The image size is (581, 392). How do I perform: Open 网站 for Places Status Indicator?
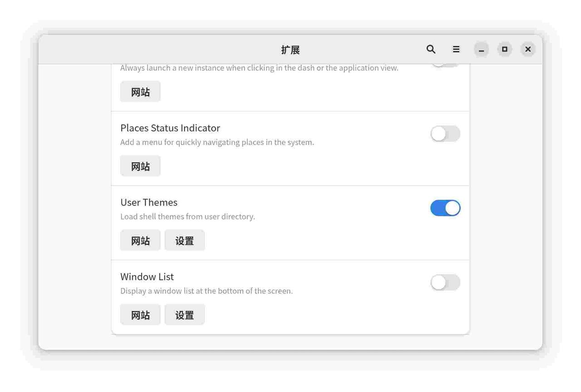(x=140, y=166)
